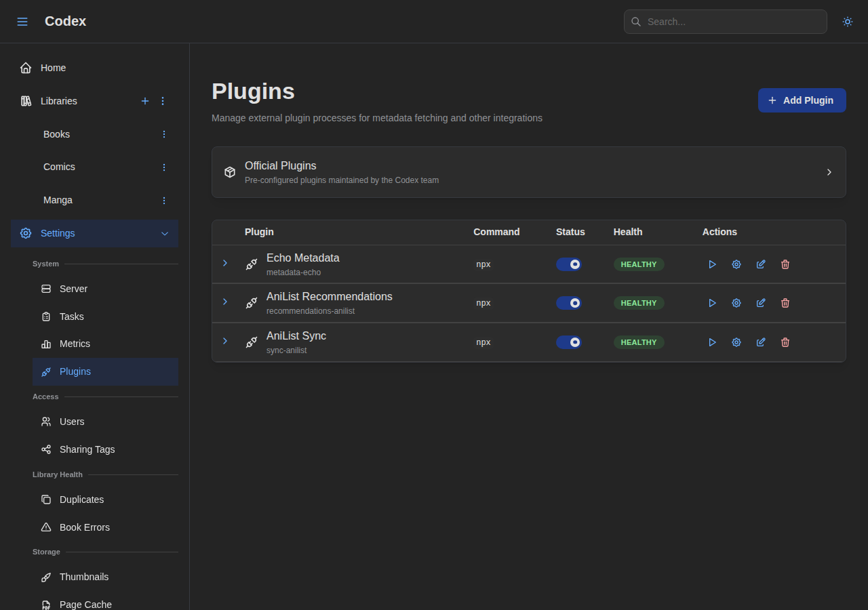Screen dimensions: 868x610
Task: Turn off the Echo Metadata plugin
Action: point(569,264)
